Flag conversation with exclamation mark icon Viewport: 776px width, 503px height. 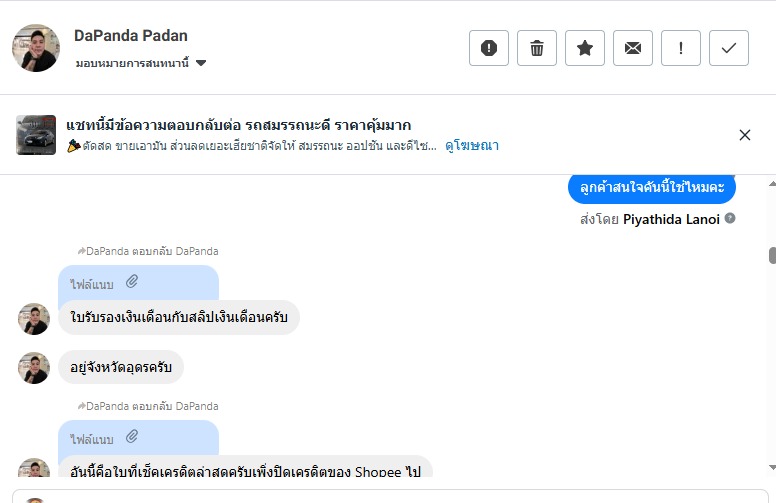pos(681,48)
